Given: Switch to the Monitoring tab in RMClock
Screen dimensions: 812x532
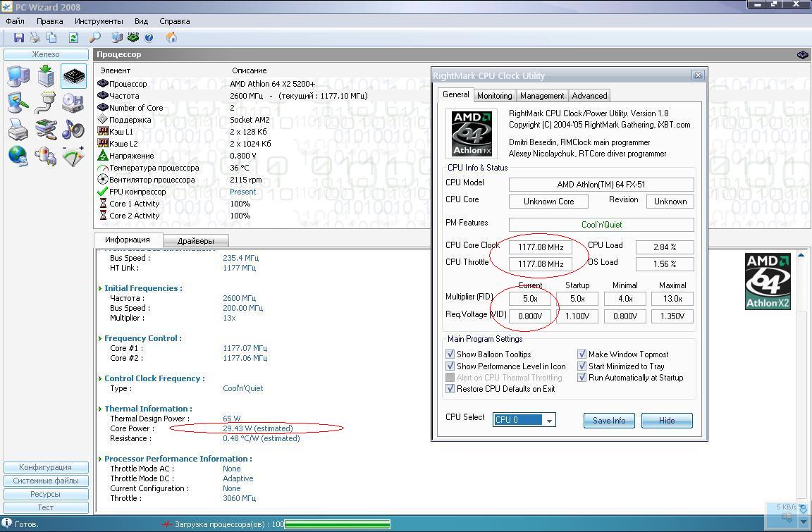Looking at the screenshot, I should tap(495, 96).
